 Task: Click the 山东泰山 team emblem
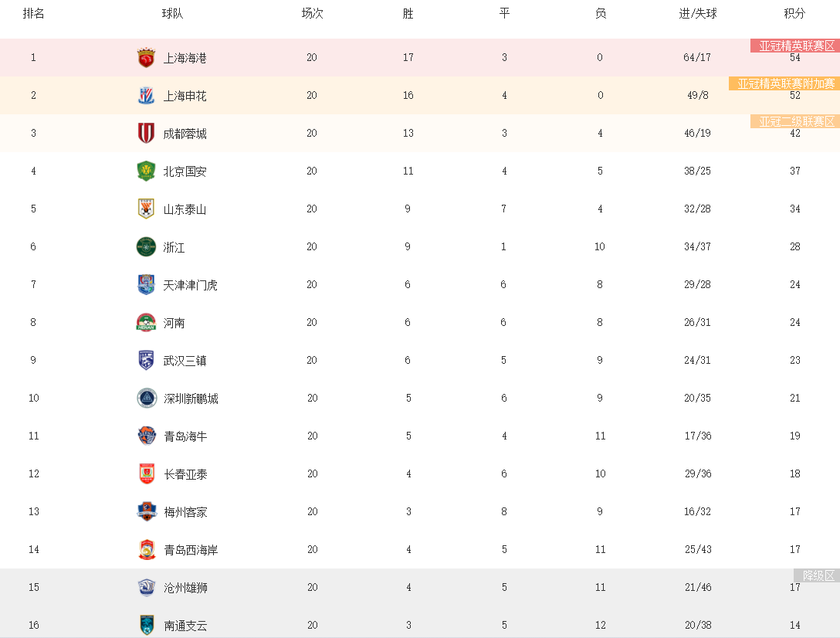click(146, 209)
